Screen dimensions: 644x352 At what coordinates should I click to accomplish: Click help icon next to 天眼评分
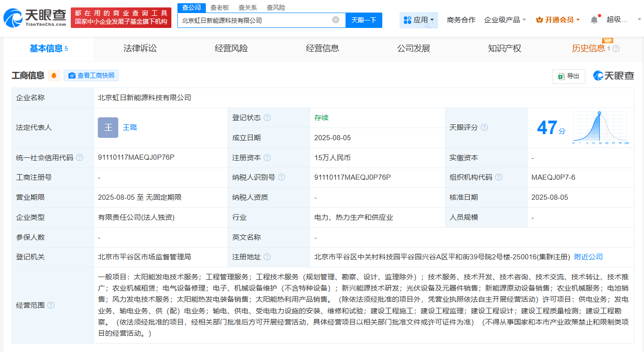coord(484,128)
